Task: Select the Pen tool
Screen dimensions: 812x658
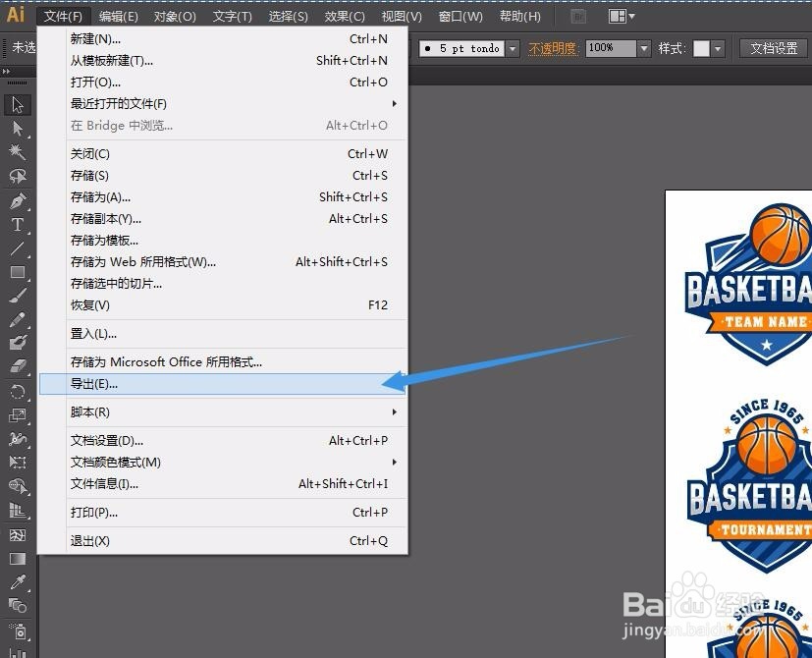Action: point(18,200)
